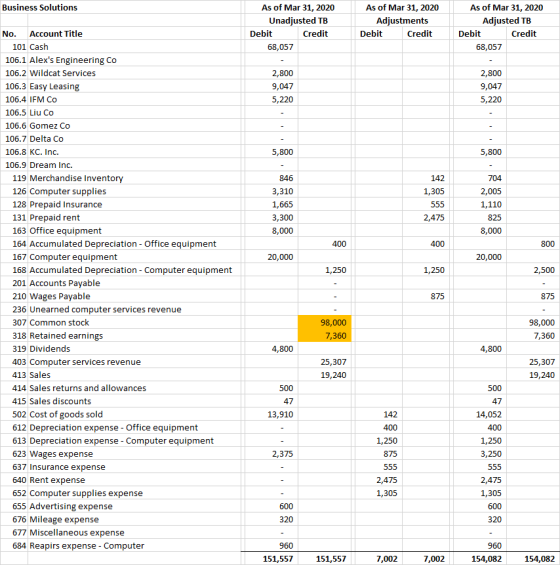Click the 'Unadjusted TB' heading cell
This screenshot has height=565, width=560.
tap(298, 21)
